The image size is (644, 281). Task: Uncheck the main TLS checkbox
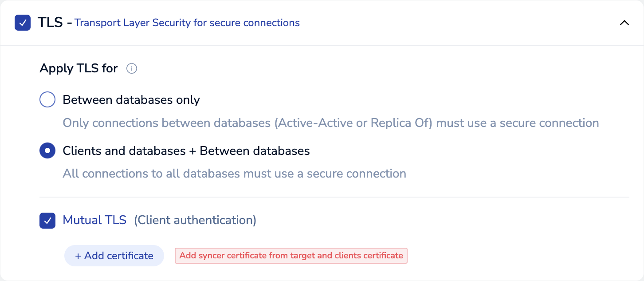pos(23,23)
